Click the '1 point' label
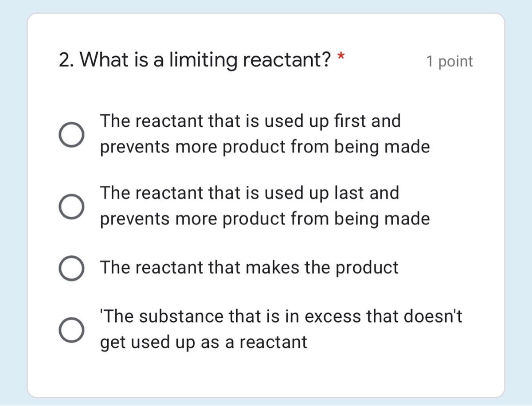Viewport: 532px width, 406px height. point(449,62)
